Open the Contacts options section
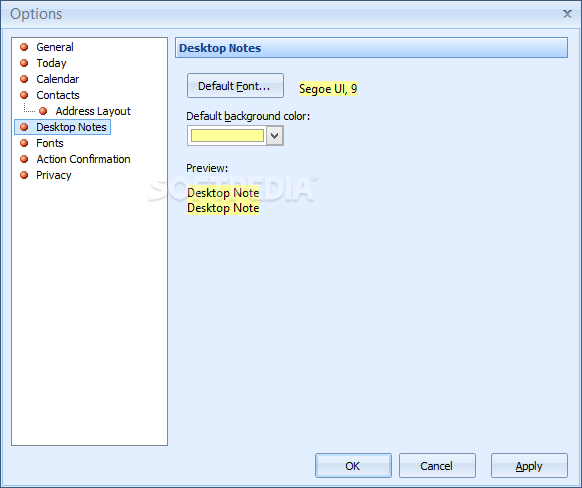The width and height of the screenshot is (582, 488). (58, 95)
